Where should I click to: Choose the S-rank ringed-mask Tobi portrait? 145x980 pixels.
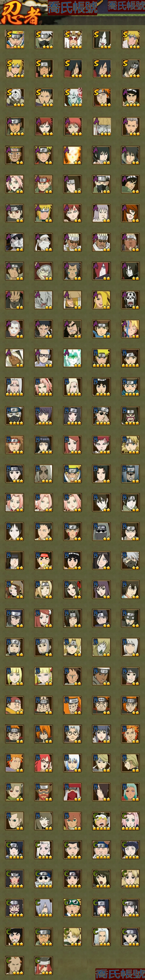point(15,97)
